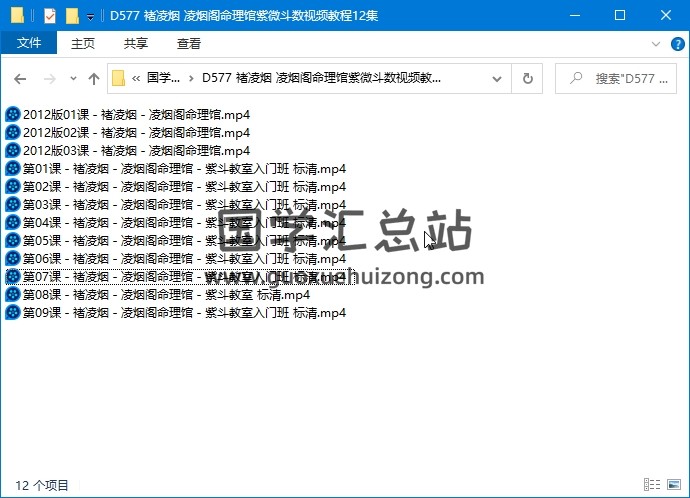The height and width of the screenshot is (498, 690).
Task: Select file 第03课 紫斗教室入门班 标清.mp4
Action: pos(184,205)
